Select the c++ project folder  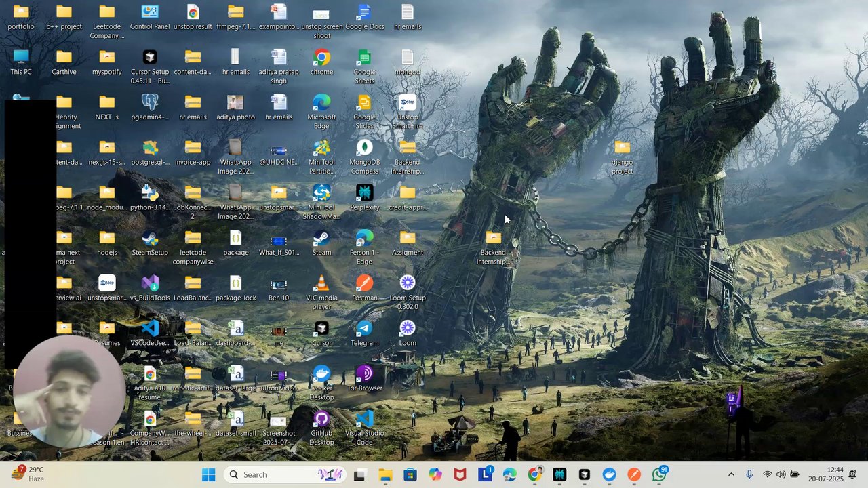[x=64, y=18]
